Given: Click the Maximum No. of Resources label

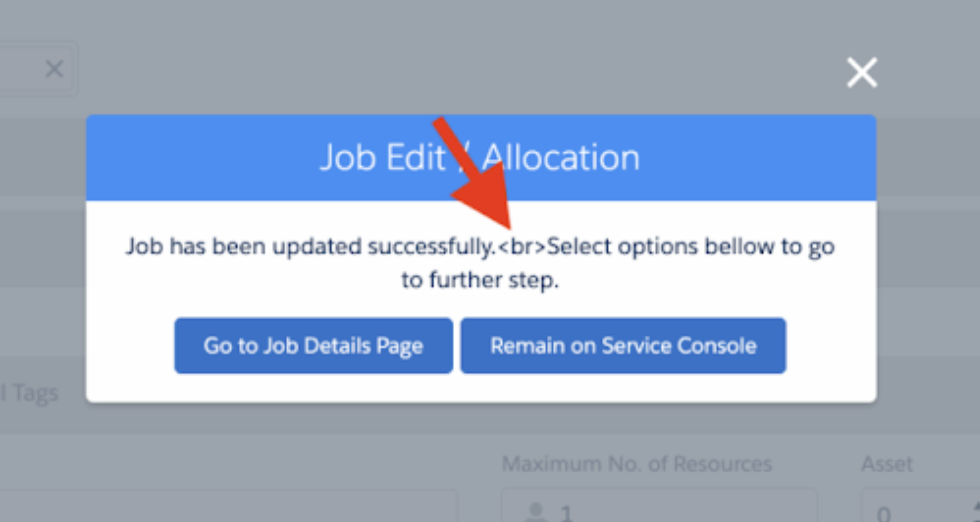Looking at the screenshot, I should (637, 464).
